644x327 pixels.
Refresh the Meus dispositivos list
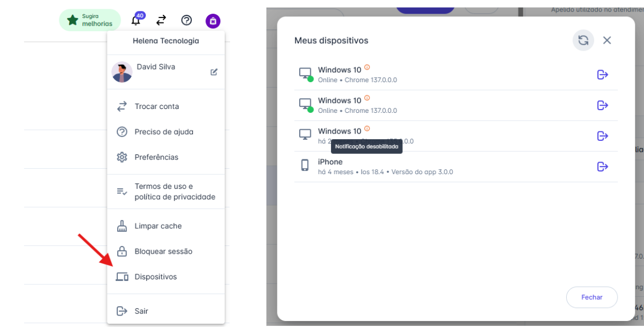583,41
